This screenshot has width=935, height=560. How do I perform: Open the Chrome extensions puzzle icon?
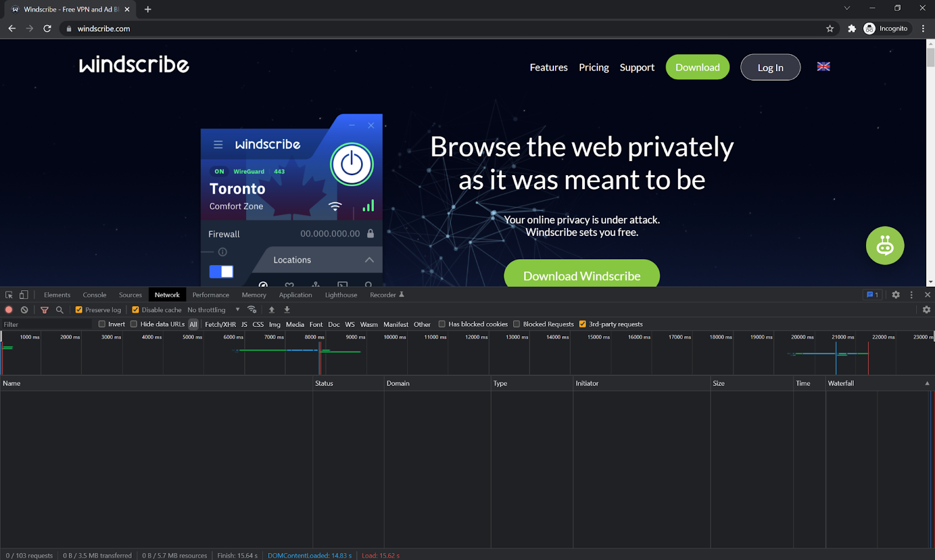point(852,29)
